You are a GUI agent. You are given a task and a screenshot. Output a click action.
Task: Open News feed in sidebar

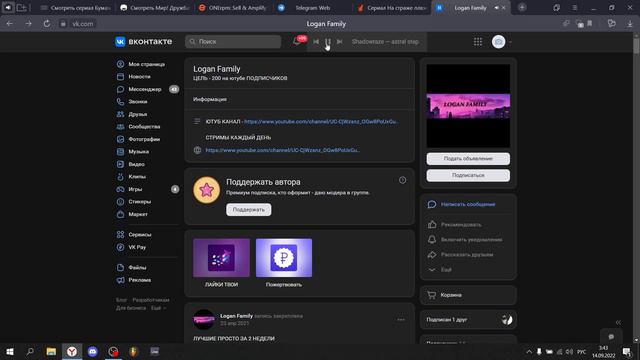(134, 77)
